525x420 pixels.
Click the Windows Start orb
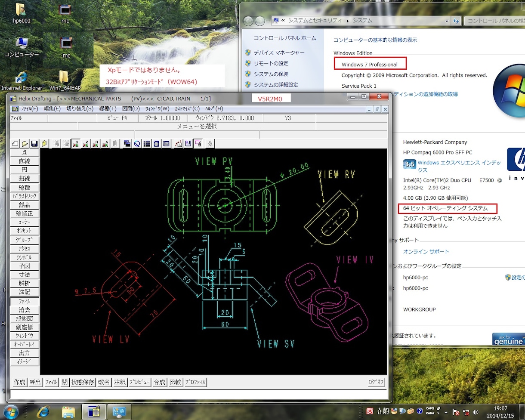pos(10,412)
